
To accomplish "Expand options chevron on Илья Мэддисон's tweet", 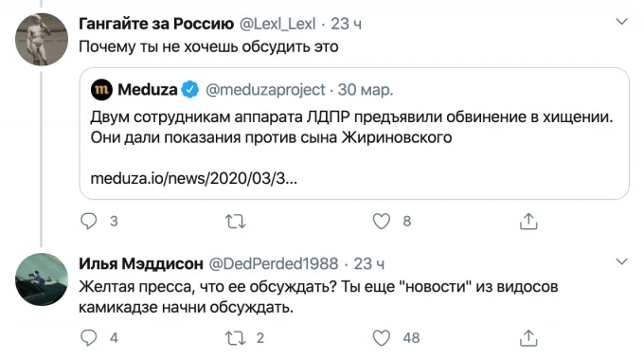I will [x=622, y=261].
